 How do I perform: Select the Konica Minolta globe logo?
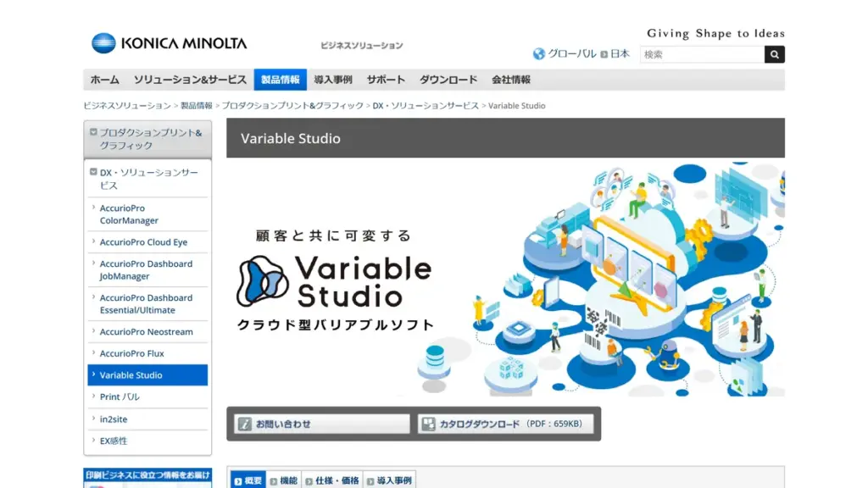point(102,42)
